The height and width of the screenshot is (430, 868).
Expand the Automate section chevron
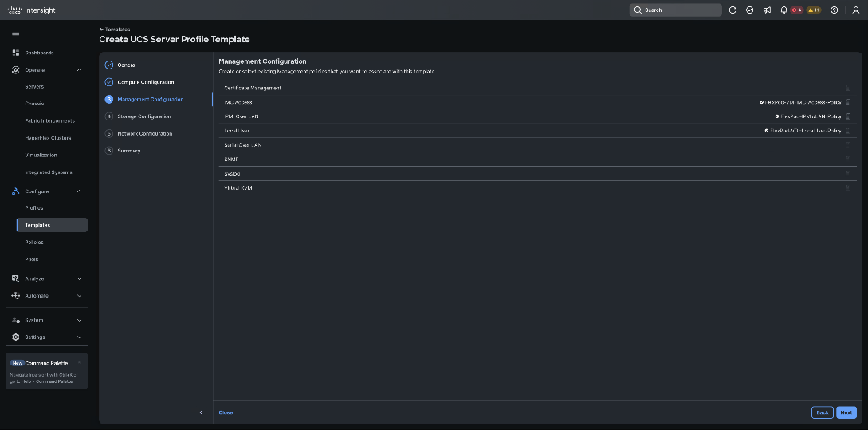(x=79, y=296)
